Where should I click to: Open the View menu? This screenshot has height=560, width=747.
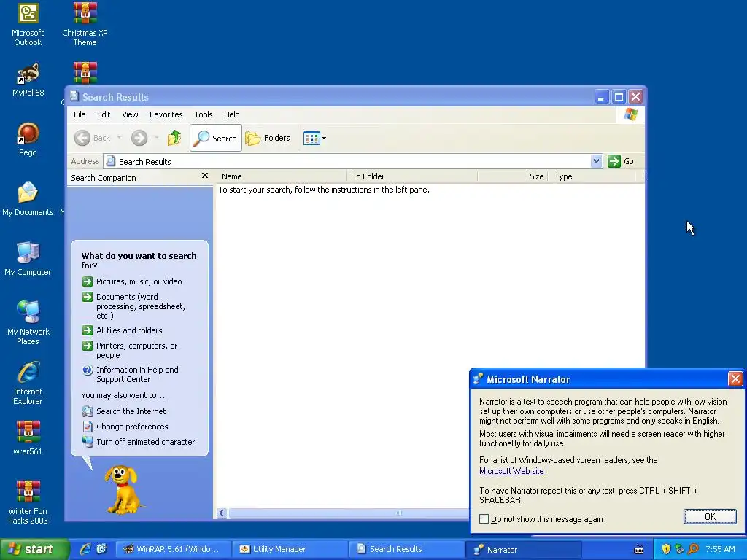point(130,114)
